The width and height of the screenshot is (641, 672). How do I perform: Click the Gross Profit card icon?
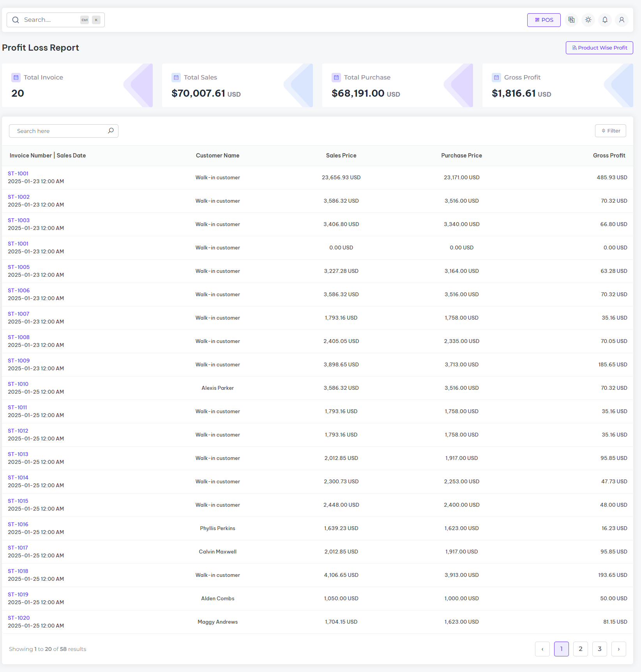(x=496, y=78)
